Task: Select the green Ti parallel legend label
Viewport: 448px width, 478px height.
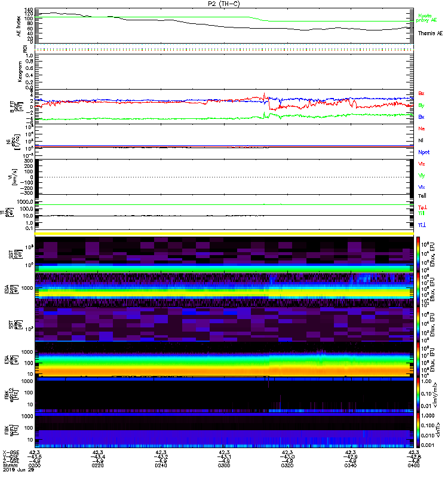Action: (x=421, y=213)
